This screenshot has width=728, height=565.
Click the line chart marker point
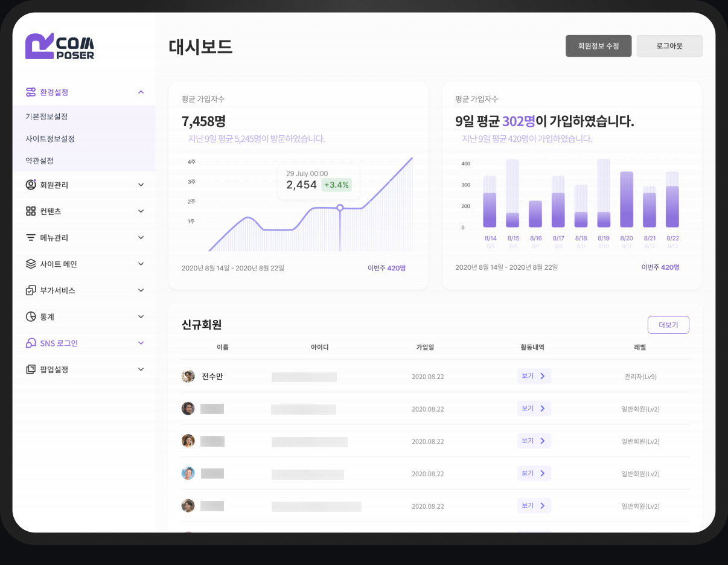click(x=340, y=208)
